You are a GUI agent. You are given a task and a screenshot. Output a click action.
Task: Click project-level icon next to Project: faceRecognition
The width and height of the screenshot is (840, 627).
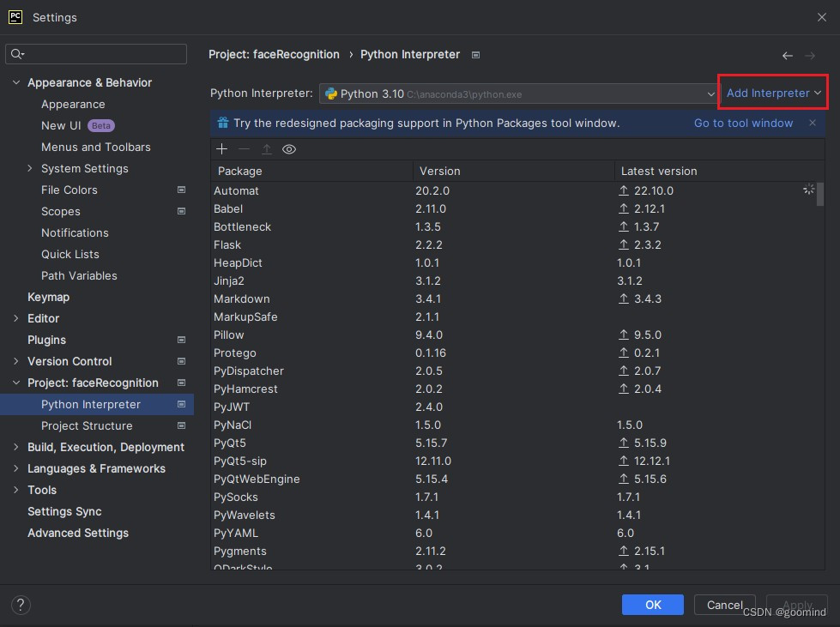click(182, 383)
